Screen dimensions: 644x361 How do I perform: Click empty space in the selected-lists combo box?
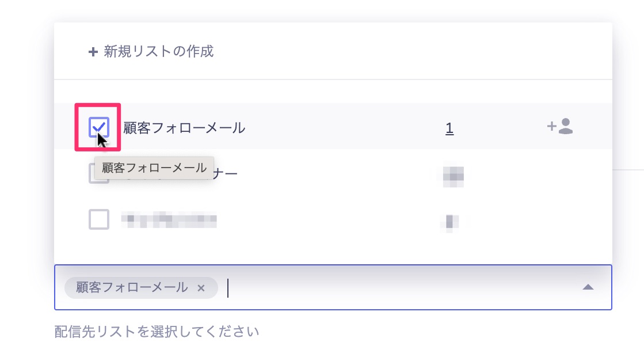coord(402,287)
